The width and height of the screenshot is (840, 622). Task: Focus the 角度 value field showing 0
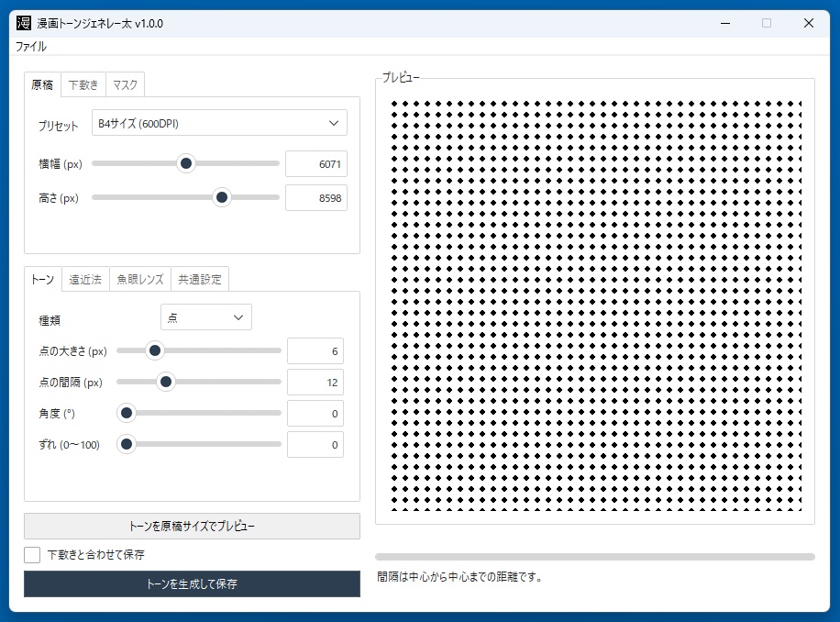pos(315,414)
